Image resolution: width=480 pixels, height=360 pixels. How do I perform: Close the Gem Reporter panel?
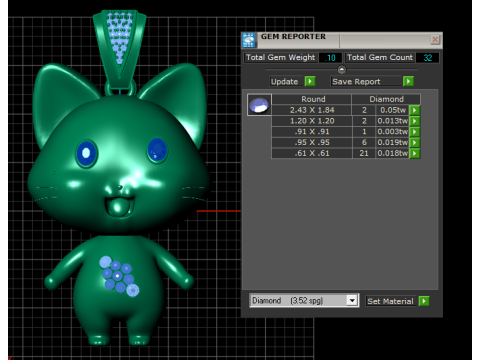[x=435, y=40]
